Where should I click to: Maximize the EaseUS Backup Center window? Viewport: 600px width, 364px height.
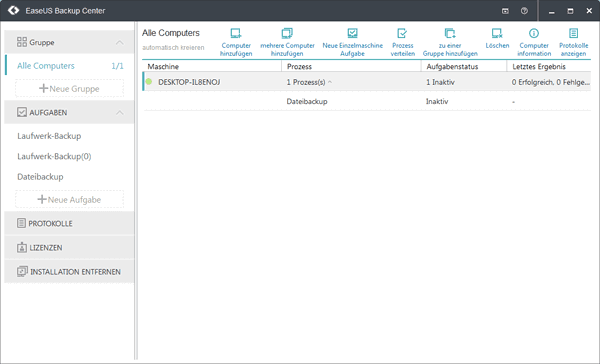[x=570, y=11]
